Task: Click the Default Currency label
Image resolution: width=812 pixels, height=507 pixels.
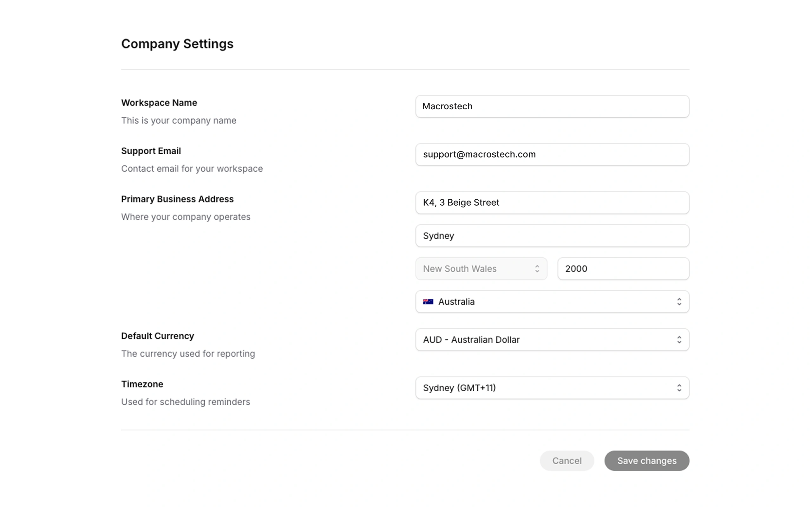Action: pos(157,336)
